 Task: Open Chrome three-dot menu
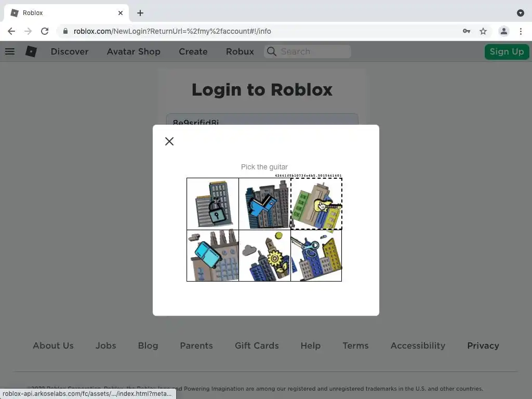521,31
